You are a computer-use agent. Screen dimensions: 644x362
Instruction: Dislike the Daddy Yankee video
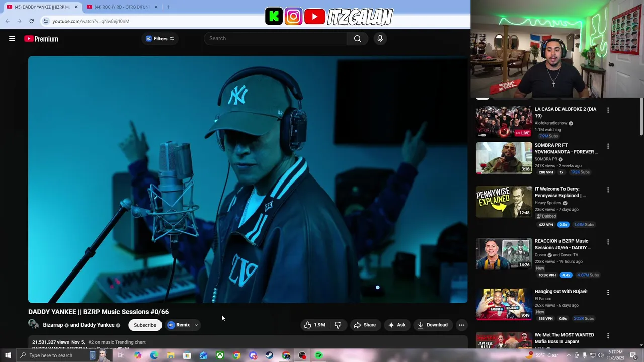[338, 325]
